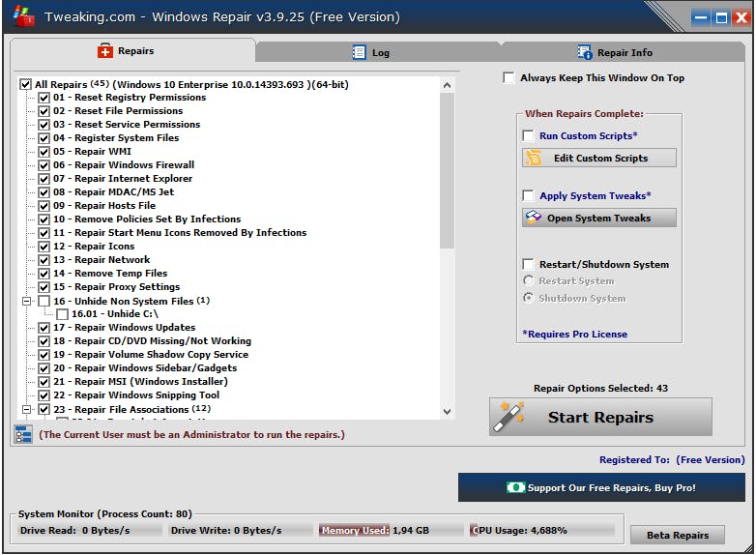Click the Repair Info tab icon

[584, 52]
